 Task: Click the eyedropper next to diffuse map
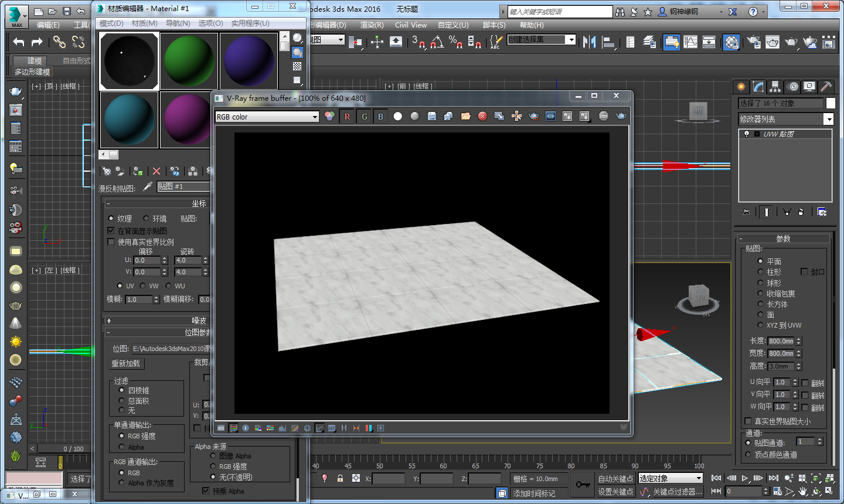(148, 186)
